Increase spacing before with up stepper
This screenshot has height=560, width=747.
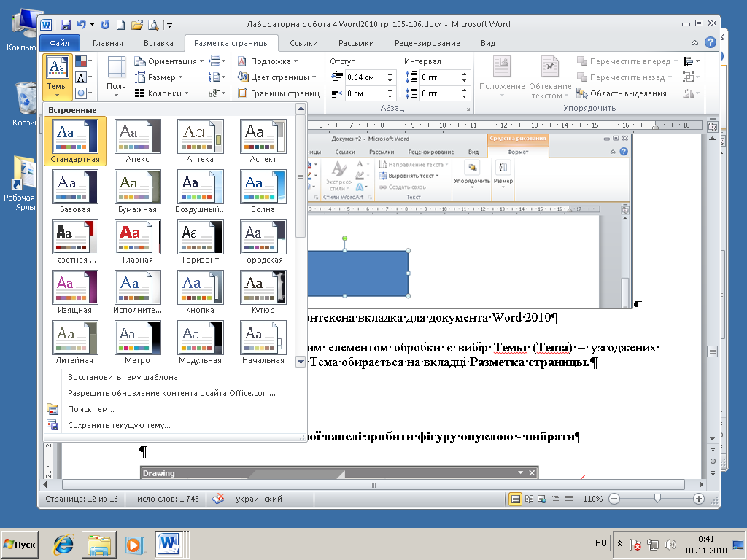coord(465,74)
